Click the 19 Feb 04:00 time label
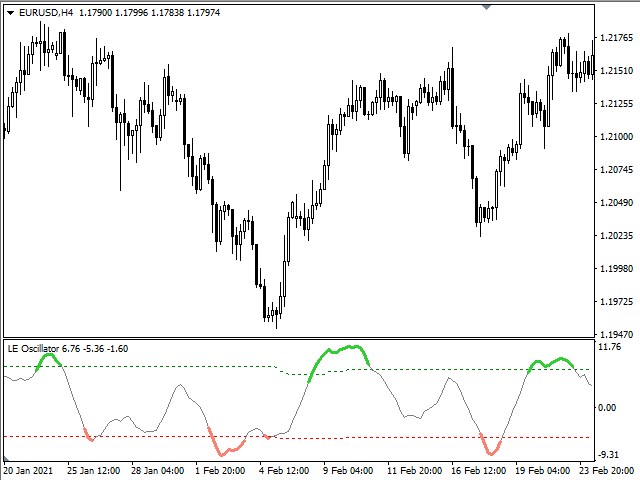 coord(542,471)
